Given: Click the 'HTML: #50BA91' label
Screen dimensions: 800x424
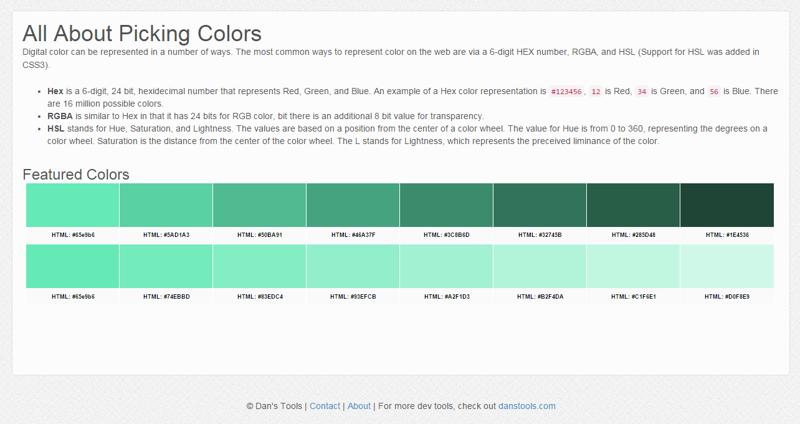Looking at the screenshot, I should [x=260, y=235].
